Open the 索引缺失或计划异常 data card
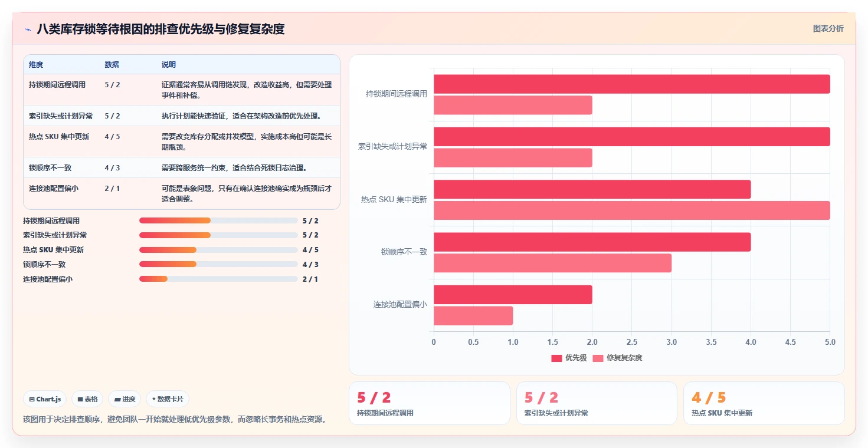Viewport: 868px width, 448px height. click(597, 403)
